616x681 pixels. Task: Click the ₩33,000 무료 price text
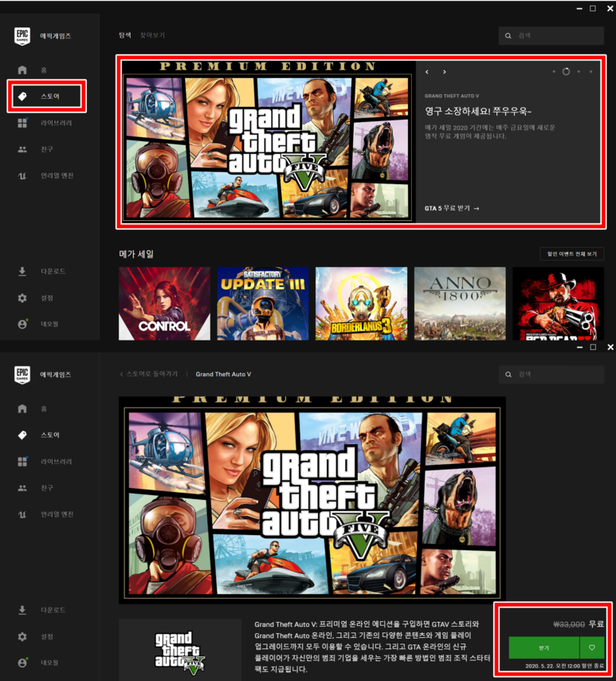(579, 624)
